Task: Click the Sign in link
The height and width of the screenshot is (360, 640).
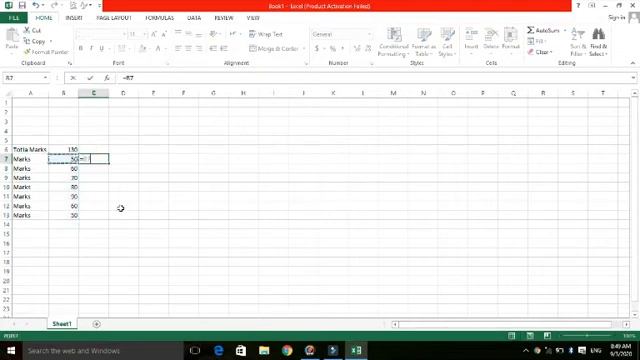Action: 616,18
